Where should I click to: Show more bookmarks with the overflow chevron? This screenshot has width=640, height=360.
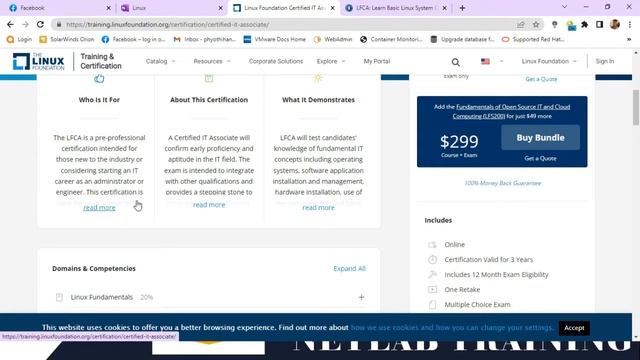click(629, 39)
